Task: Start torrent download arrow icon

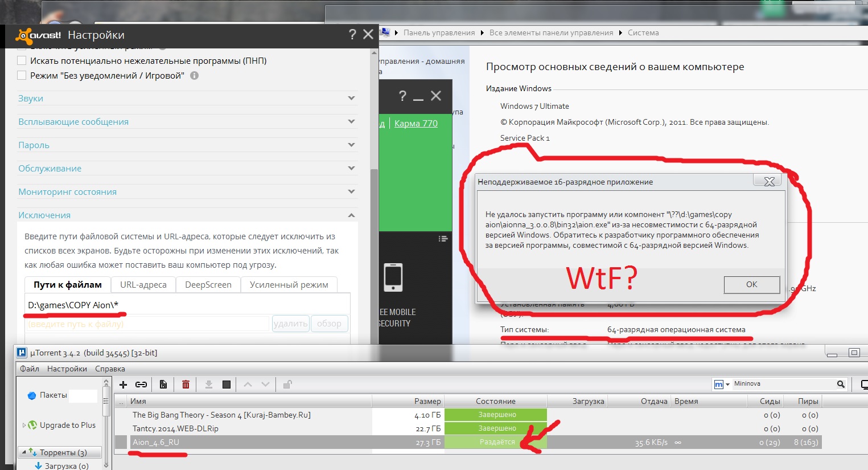Action: (x=209, y=385)
